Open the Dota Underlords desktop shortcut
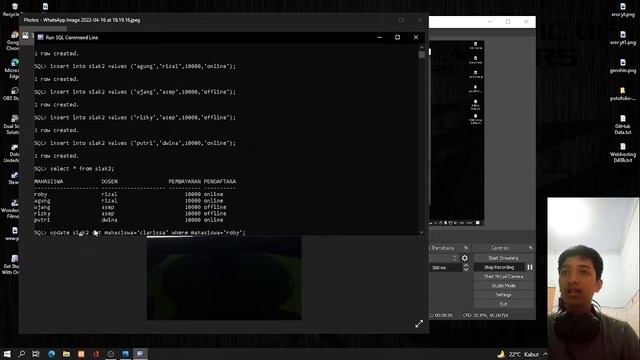 coord(13,153)
